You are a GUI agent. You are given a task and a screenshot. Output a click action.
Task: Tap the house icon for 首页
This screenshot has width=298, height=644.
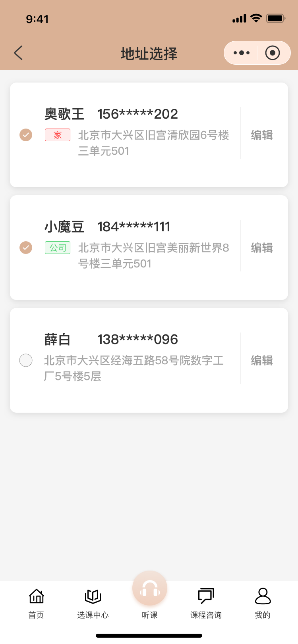click(37, 596)
